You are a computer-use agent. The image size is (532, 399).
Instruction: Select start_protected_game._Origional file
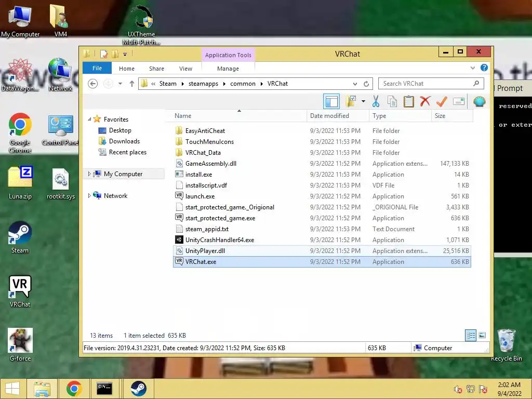pos(322,207)
